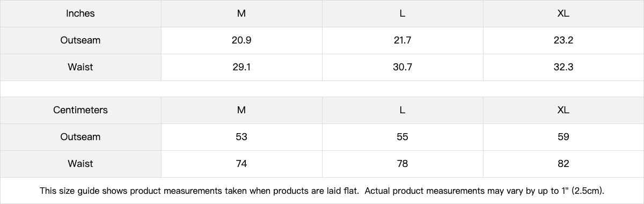Click the 23.2 outseam value
This screenshot has width=644, height=204.
pyautogui.click(x=563, y=40)
